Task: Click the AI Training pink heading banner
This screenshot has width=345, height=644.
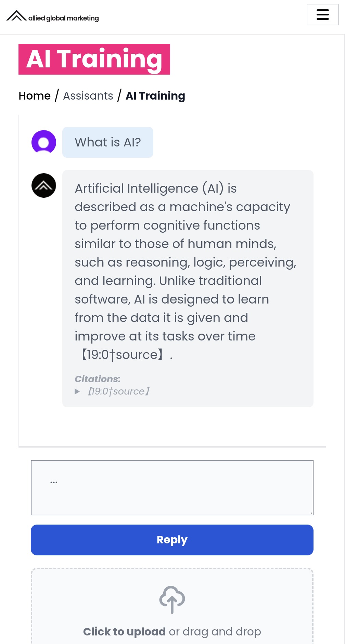Action: 94,59
